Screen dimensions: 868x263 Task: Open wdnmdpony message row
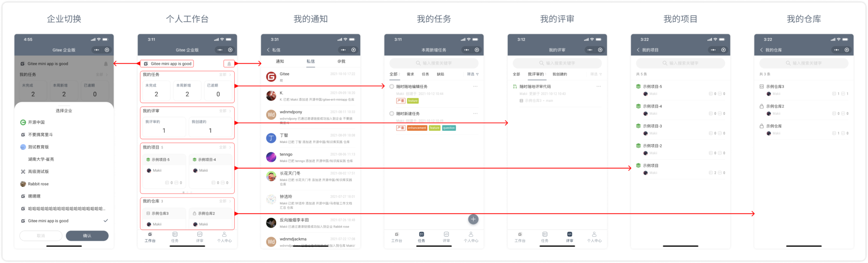[x=311, y=117]
